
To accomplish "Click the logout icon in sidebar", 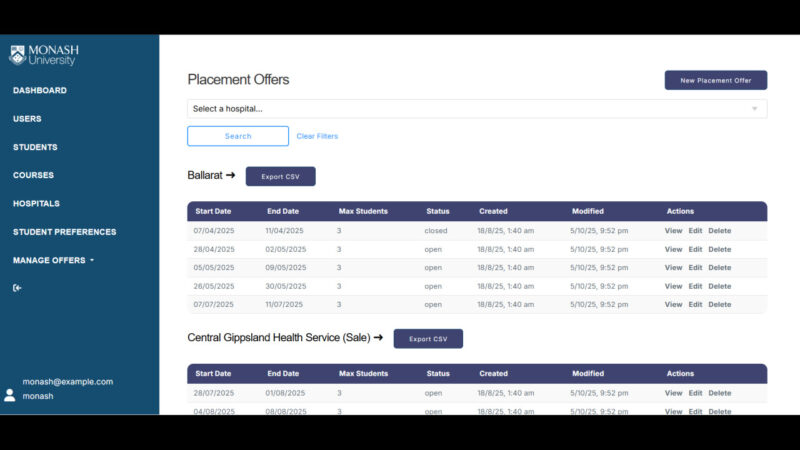I will (17, 288).
